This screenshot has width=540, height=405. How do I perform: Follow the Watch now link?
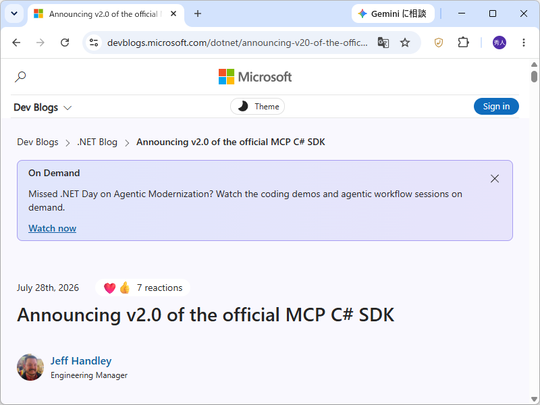(52, 228)
